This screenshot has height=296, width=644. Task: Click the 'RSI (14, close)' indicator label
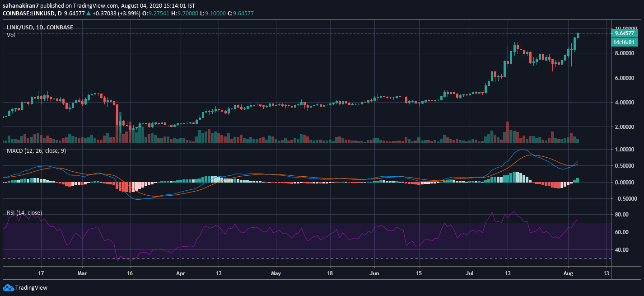coord(24,212)
